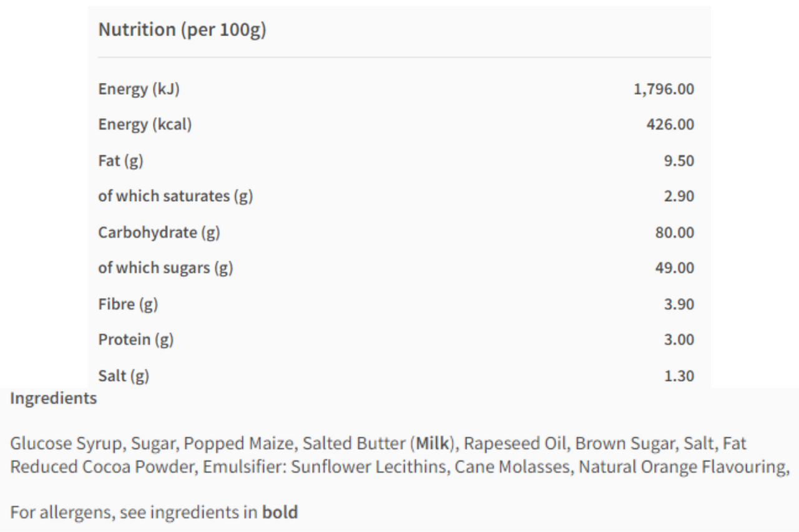Select the of which sugars (g) label
This screenshot has height=532, width=799.
coord(165,268)
